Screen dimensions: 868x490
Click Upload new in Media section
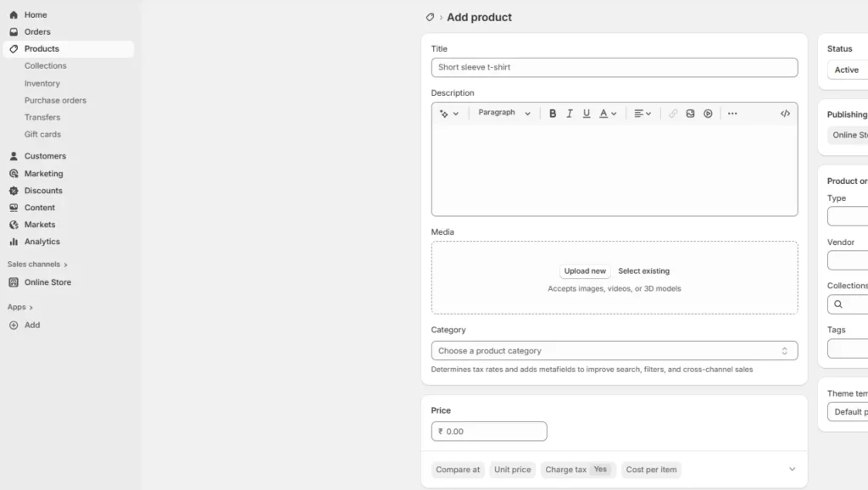coord(585,270)
